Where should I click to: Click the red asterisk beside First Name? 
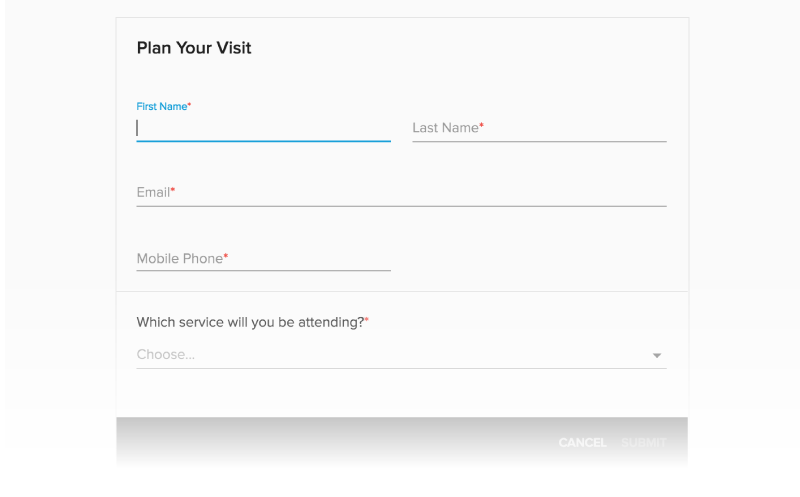pos(189,105)
